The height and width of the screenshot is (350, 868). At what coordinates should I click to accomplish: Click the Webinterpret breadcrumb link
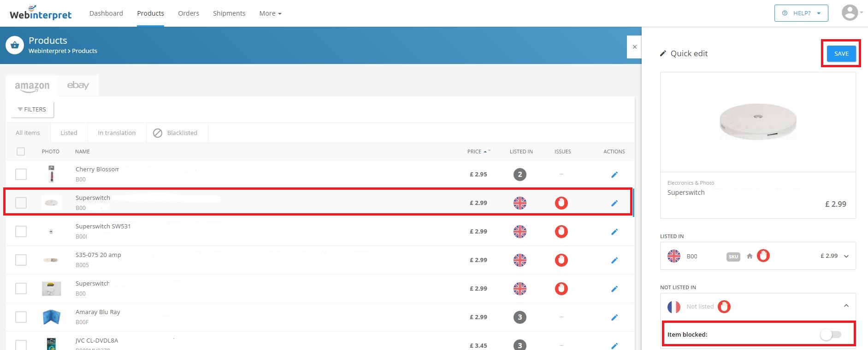47,51
